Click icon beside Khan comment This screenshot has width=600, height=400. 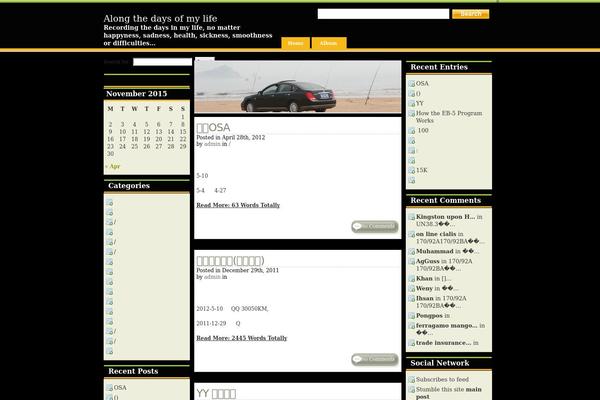coord(412,279)
